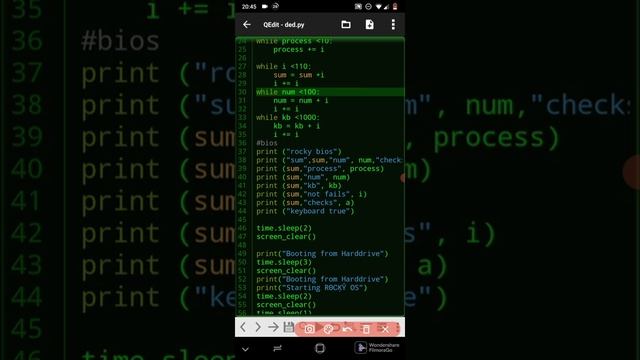Open the three-dot overflow menu

tap(393, 24)
